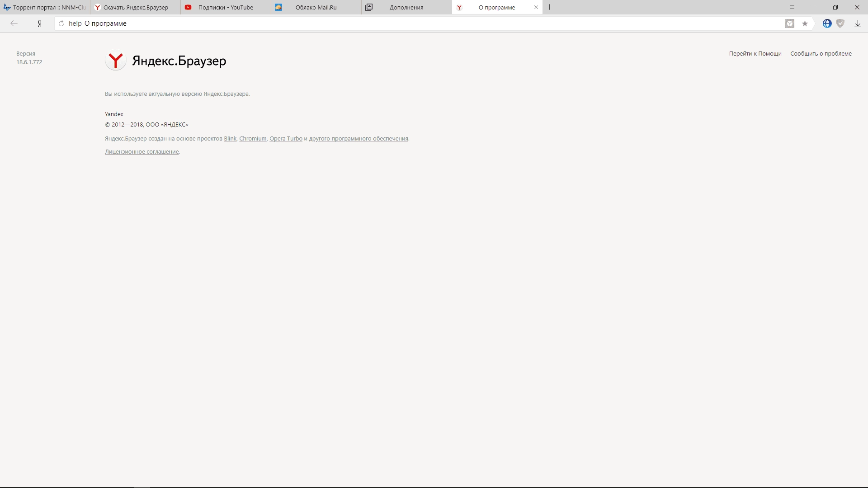This screenshot has width=868, height=488.
Task: Click Перейти к Помощи link
Action: coord(755,54)
